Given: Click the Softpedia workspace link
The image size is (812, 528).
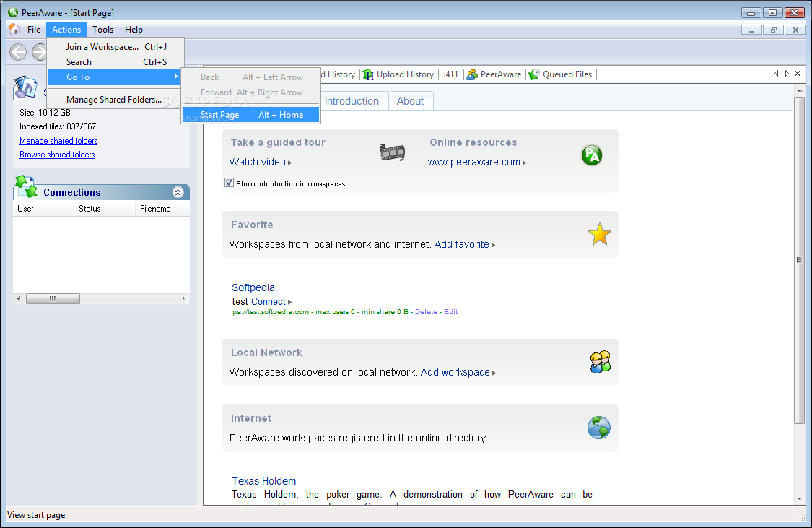Looking at the screenshot, I should pos(253,287).
